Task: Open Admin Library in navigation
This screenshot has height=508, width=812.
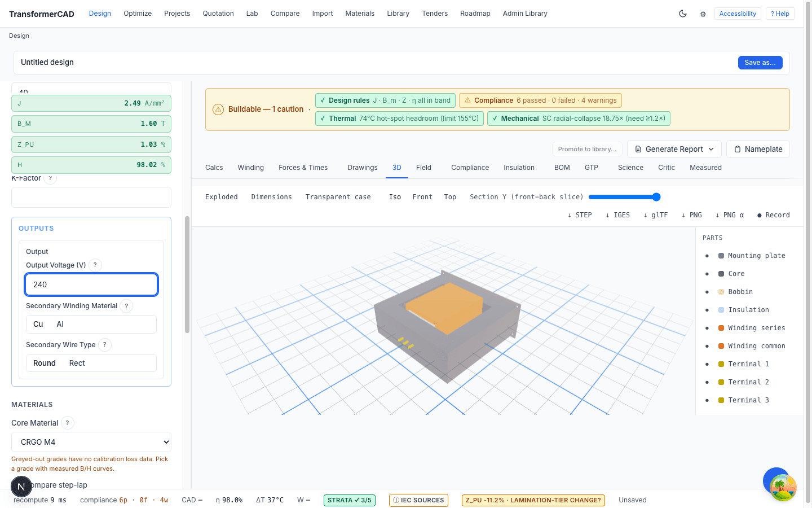Action: (x=525, y=14)
